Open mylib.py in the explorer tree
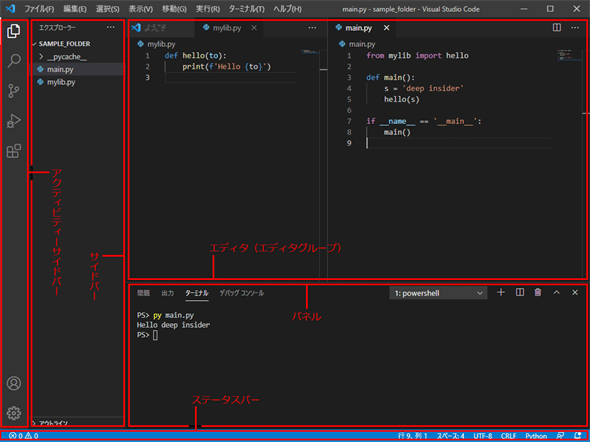Image resolution: width=590 pixels, height=442 pixels. coord(78,82)
